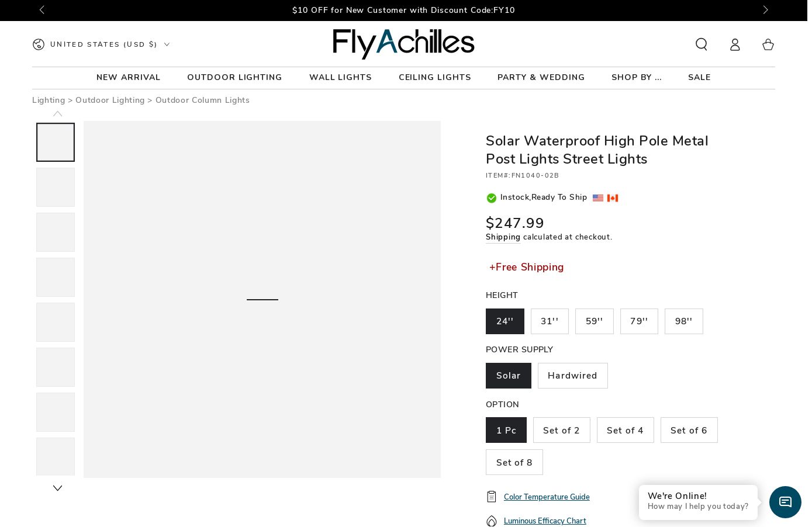
Task: Open the account profile icon
Action: (735, 44)
